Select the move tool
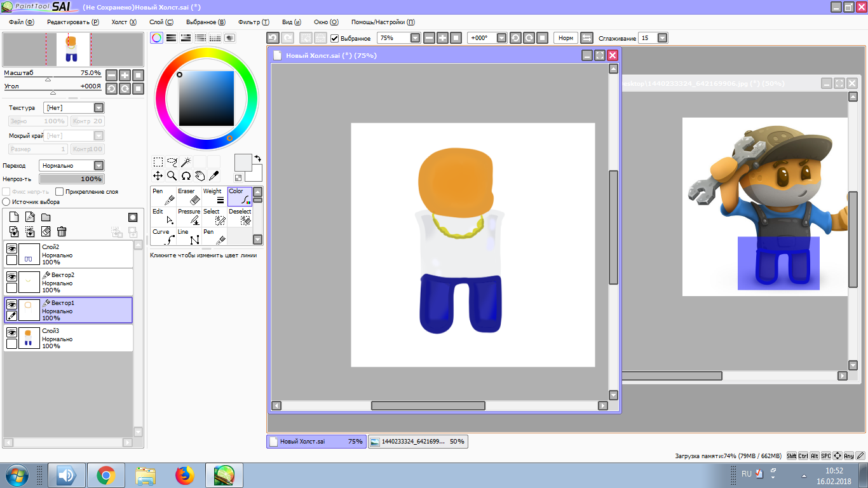Viewport: 868px width, 488px height. click(x=158, y=176)
